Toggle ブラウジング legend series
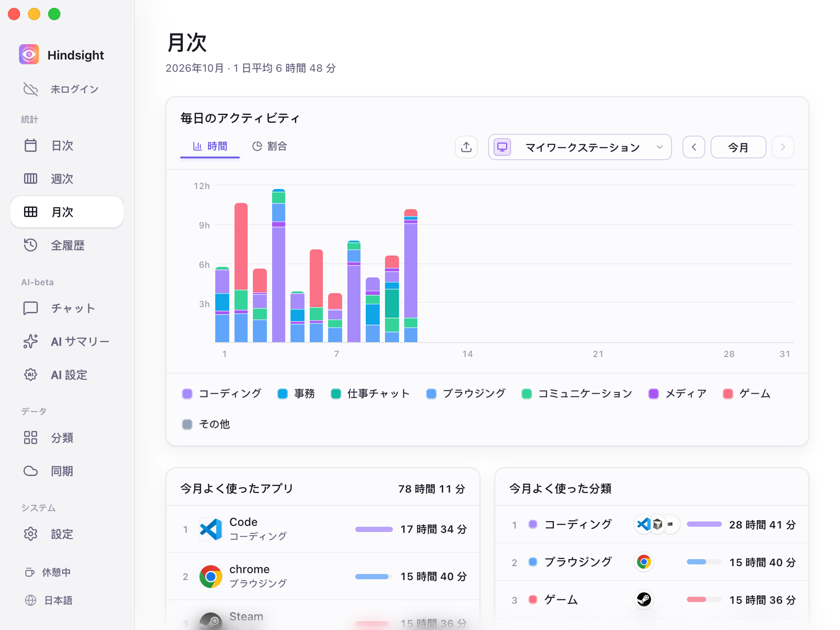The height and width of the screenshot is (630, 840). pyautogui.click(x=466, y=394)
